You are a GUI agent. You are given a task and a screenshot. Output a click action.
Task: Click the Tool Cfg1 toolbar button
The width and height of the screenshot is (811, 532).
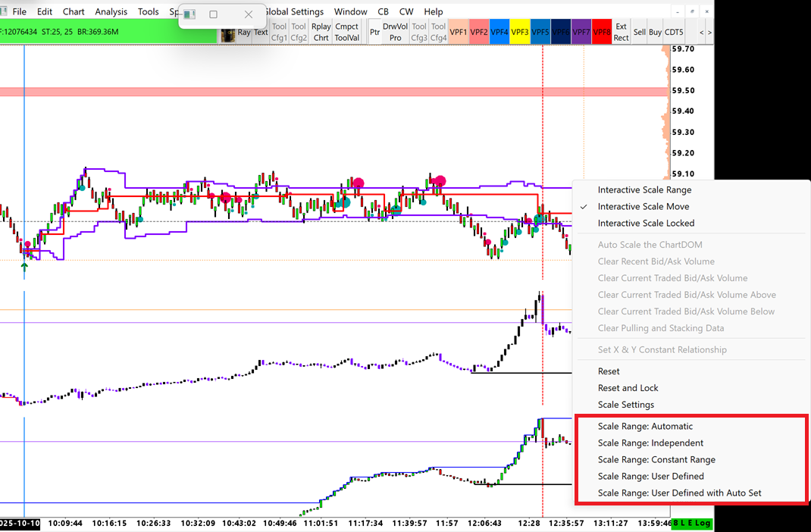(279, 32)
